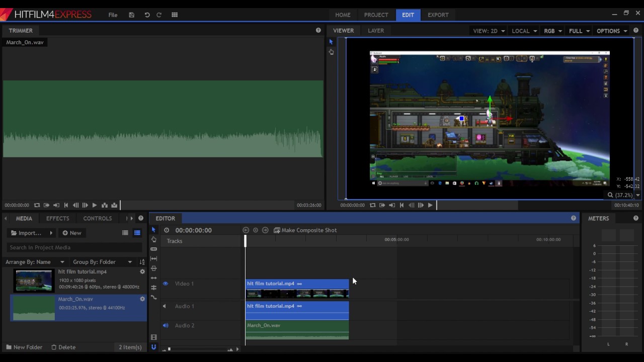The image size is (644, 362).
Task: Open the CONTROLS panel tab
Action: 98,218
